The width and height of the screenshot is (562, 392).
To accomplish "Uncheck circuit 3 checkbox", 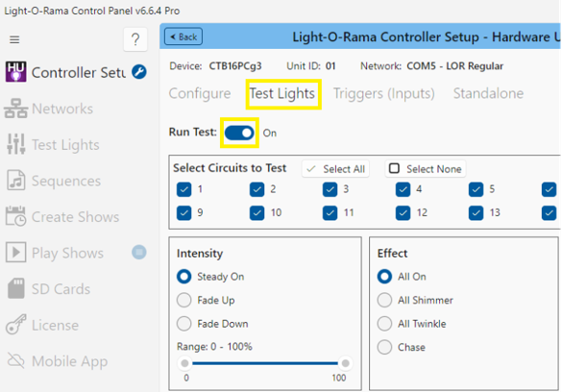I will click(330, 189).
